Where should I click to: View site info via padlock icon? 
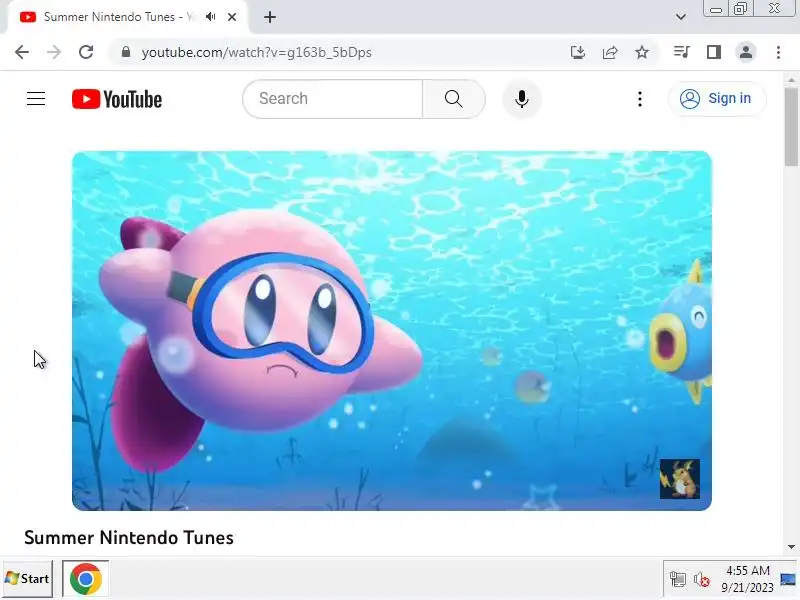coord(126,52)
